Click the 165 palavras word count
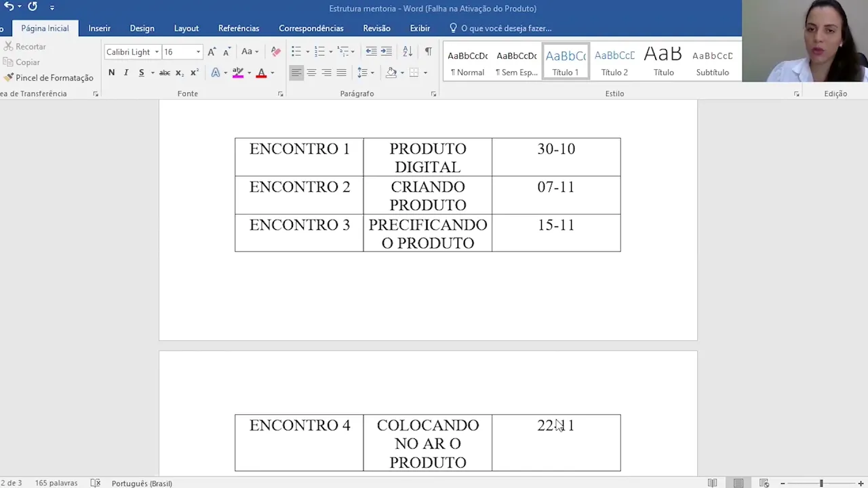The image size is (868, 488). coord(56,483)
